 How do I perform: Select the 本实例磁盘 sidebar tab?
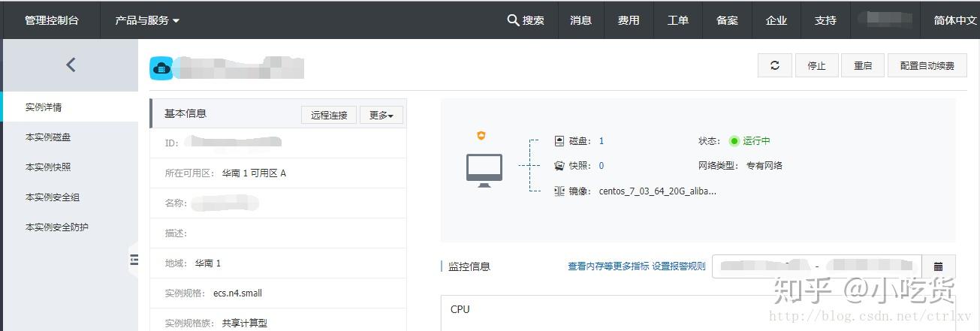70,137
